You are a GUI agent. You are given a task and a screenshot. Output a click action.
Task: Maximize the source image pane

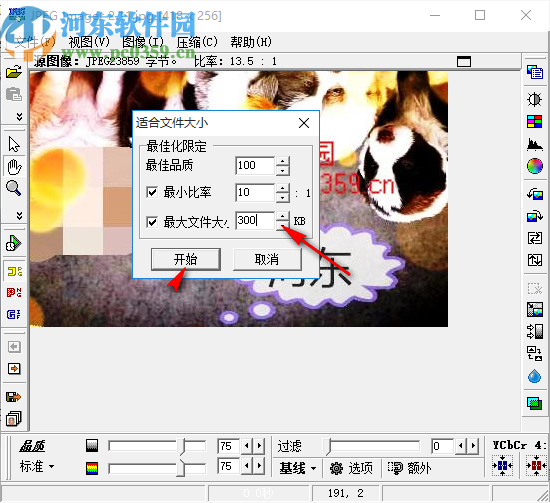(464, 62)
